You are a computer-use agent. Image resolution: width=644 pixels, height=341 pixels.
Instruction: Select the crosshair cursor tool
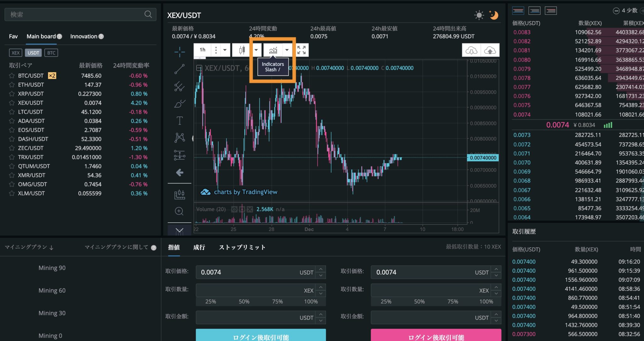179,52
